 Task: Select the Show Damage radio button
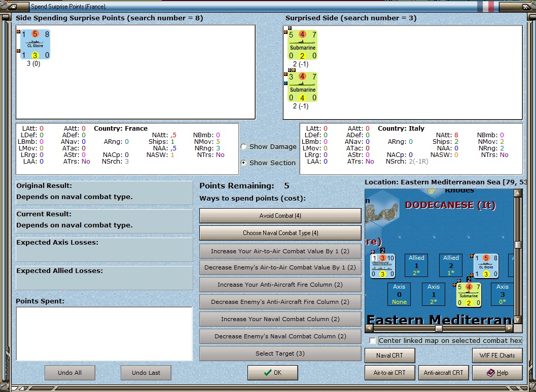[x=243, y=146]
